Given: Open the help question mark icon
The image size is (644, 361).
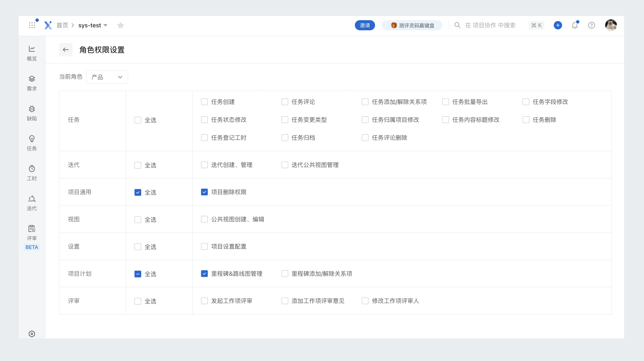Looking at the screenshot, I should point(592,25).
